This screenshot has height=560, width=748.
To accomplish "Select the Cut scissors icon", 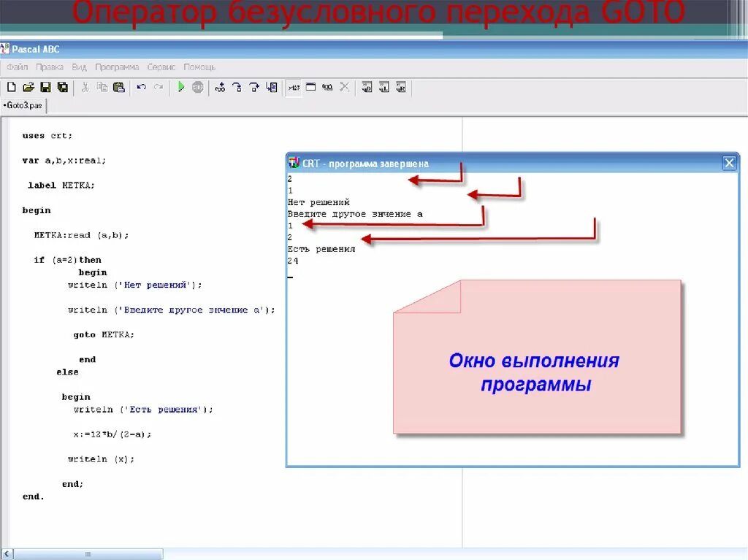I will click(x=86, y=87).
